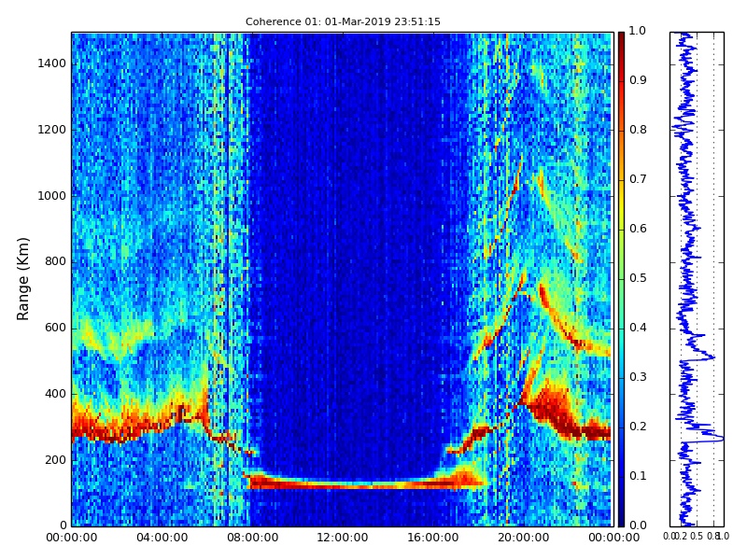Viewport: 747px width, 560px height.
Task: Select the 12:00:00 time tick label
Action: (343, 538)
